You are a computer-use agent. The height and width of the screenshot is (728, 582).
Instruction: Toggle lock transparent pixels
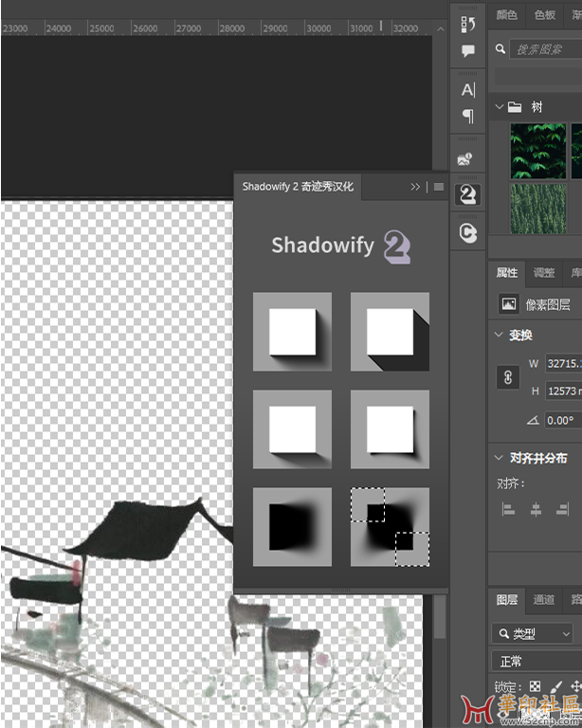tap(535, 686)
